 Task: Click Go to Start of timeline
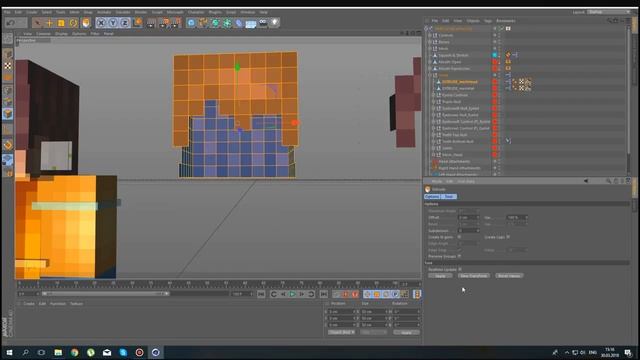(261, 294)
